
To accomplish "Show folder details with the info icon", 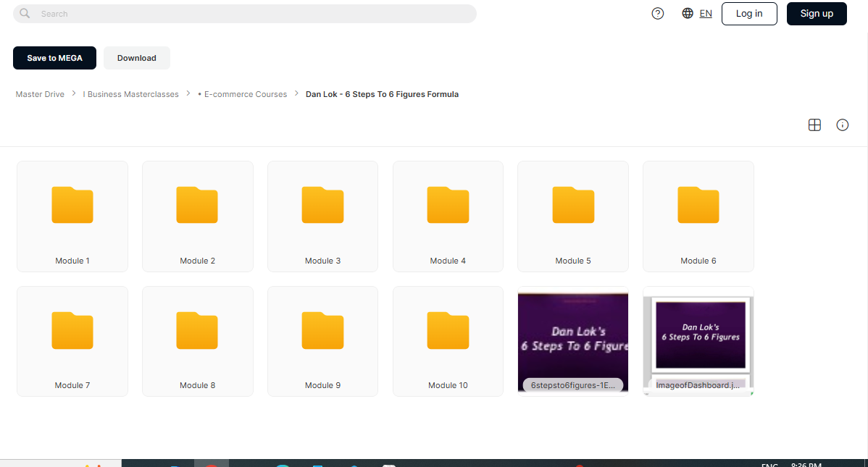I will (x=842, y=125).
